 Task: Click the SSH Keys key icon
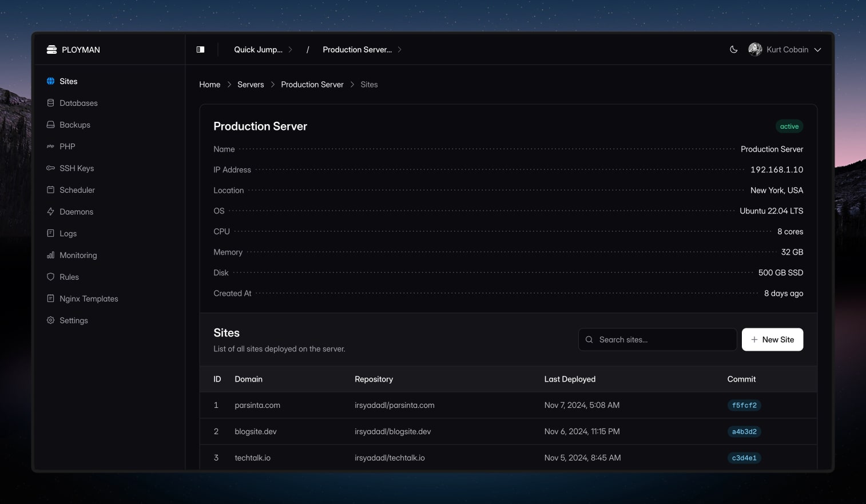point(50,168)
